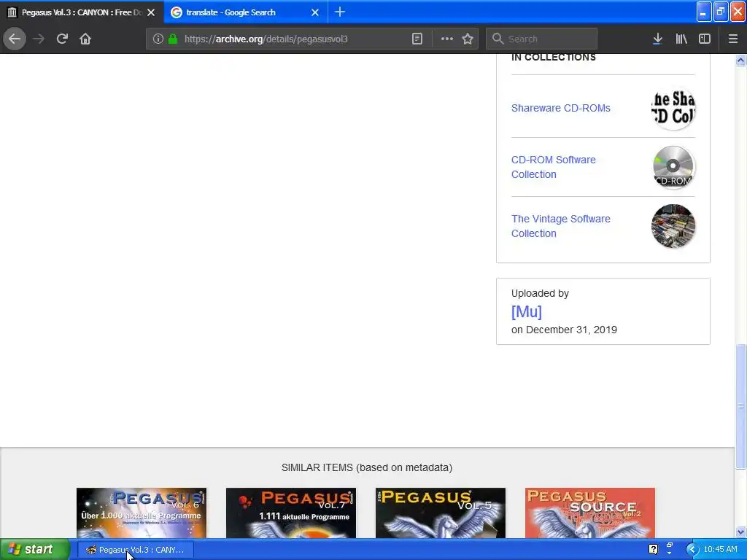Switch to the translate - Google Search tab
The height and width of the screenshot is (560, 747).
pyautogui.click(x=245, y=12)
